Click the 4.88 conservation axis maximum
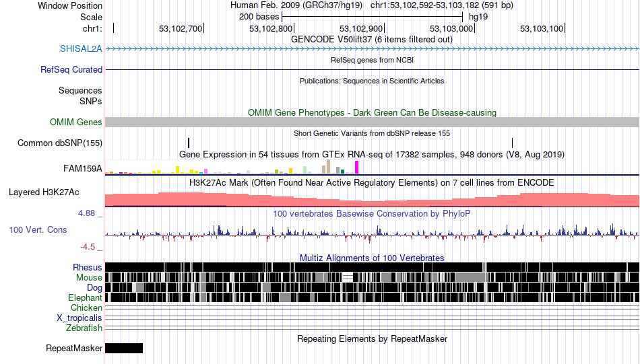Image resolution: width=640 pixels, height=364 pixels. pos(86,213)
